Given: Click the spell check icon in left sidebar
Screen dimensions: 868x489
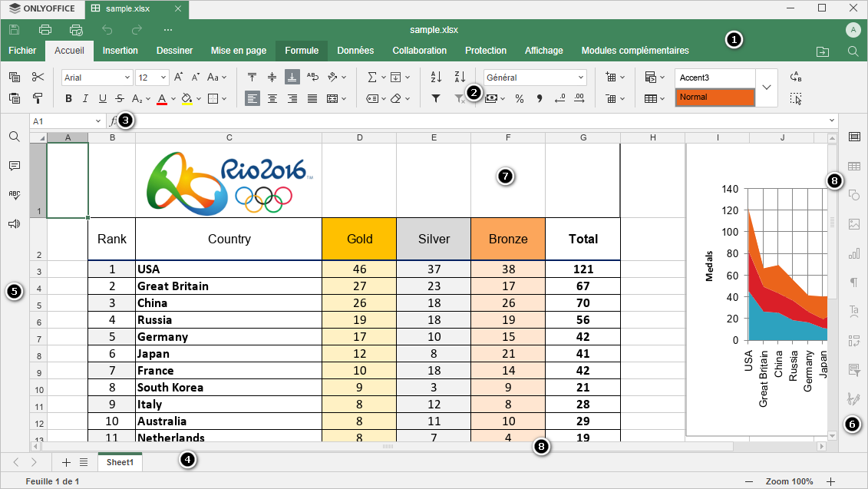Looking at the screenshot, I should coord(14,195).
